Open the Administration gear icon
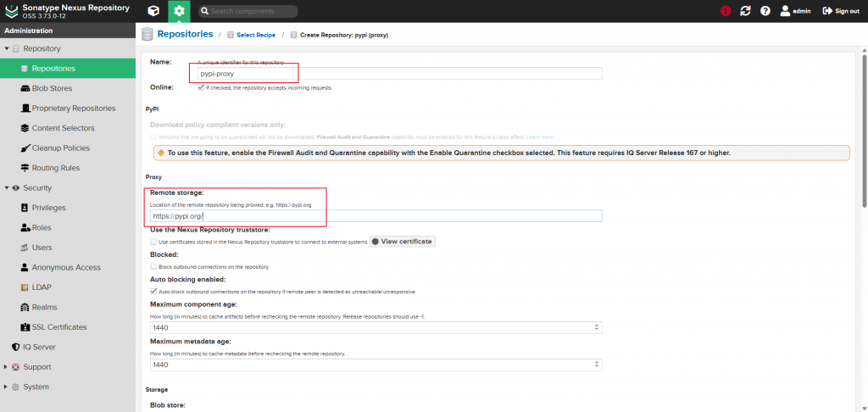This screenshot has width=868, height=412. [178, 11]
